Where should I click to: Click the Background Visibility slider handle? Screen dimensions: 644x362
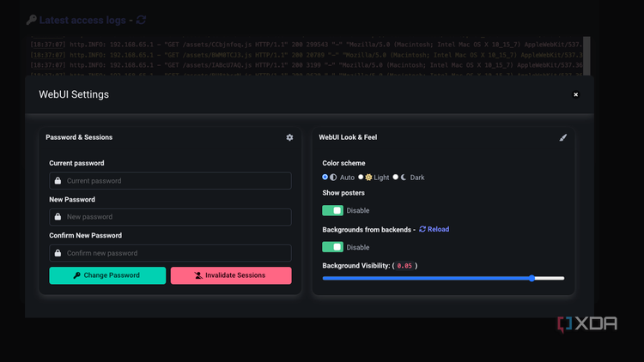pyautogui.click(x=532, y=278)
